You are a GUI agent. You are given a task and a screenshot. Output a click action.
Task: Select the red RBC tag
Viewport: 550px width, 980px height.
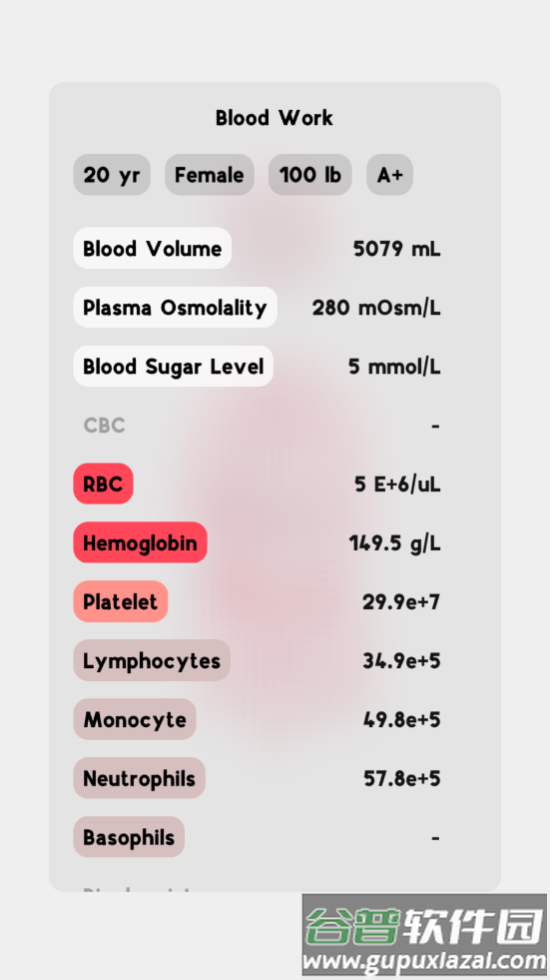(103, 484)
